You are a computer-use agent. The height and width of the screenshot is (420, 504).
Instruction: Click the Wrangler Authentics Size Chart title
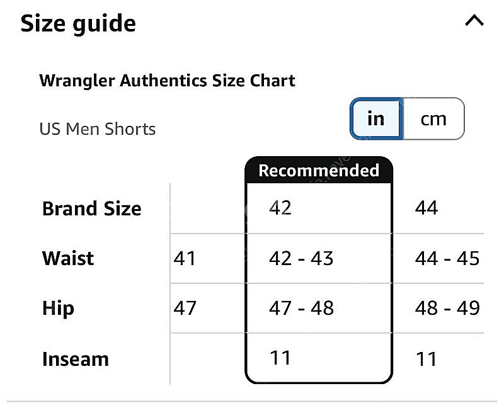[167, 81]
